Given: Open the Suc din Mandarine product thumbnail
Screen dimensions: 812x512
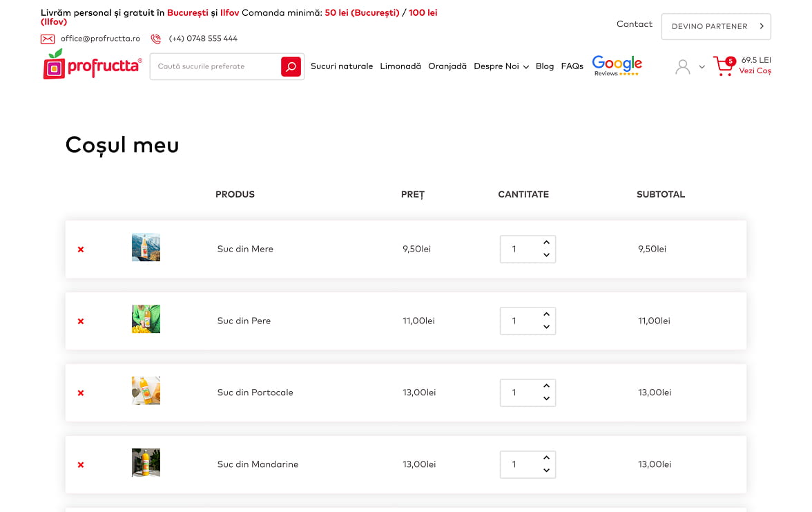Looking at the screenshot, I should [146, 463].
